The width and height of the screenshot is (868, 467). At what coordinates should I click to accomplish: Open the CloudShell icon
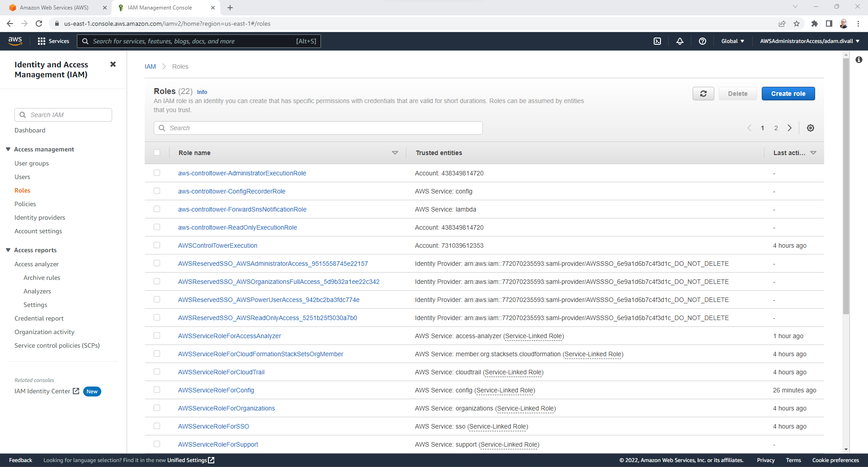657,41
